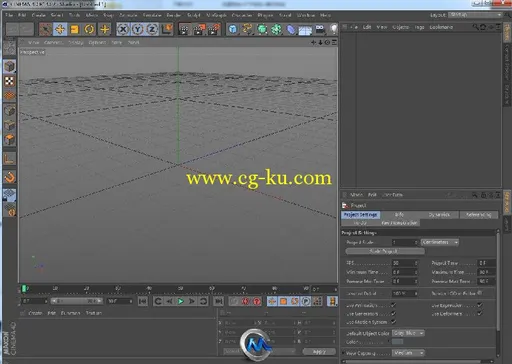The width and height of the screenshot is (512, 364).
Task: Open the View Clipping Medium dropdown
Action: [x=408, y=353]
